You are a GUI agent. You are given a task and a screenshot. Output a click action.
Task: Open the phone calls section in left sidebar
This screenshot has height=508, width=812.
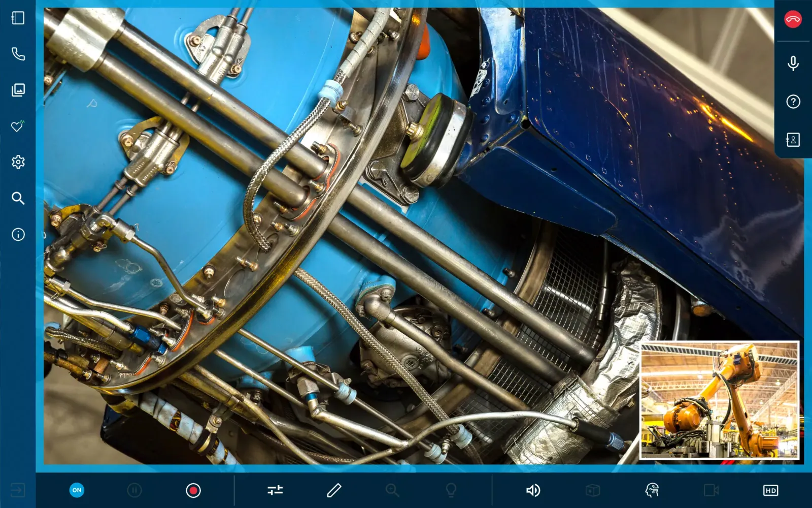point(18,54)
